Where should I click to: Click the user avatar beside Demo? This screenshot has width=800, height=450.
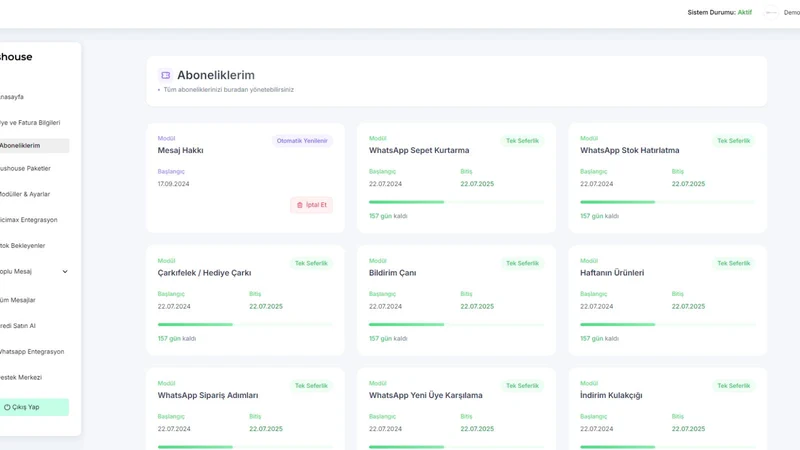[x=771, y=12]
